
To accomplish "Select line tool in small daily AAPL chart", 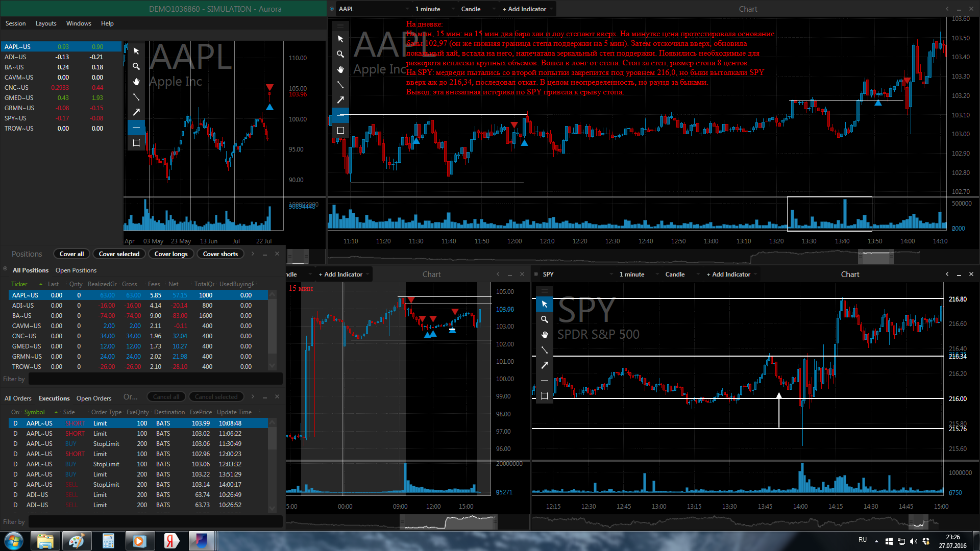I will (x=136, y=97).
